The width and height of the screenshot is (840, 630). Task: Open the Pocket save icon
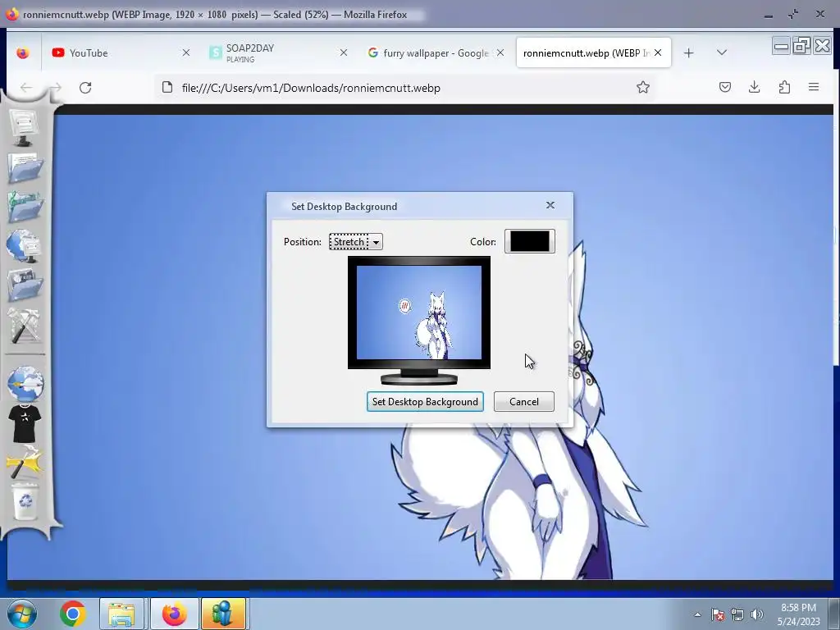725,87
